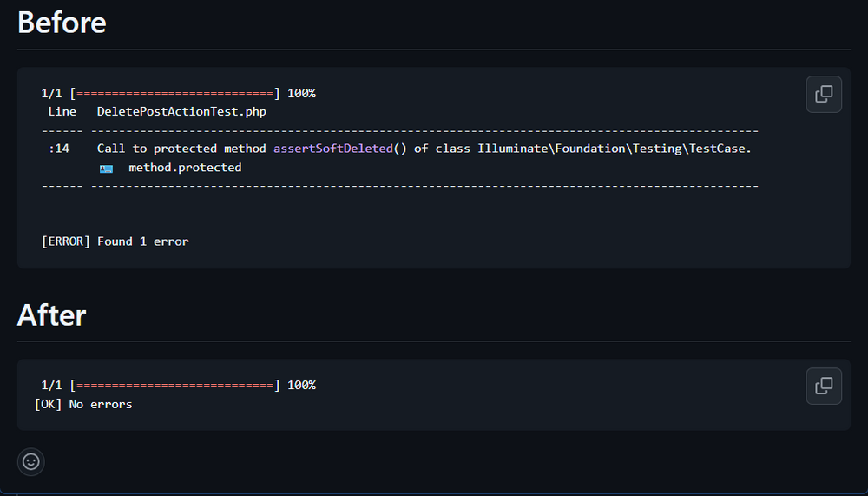
Task: Open the emoji reaction picker
Action: click(31, 461)
